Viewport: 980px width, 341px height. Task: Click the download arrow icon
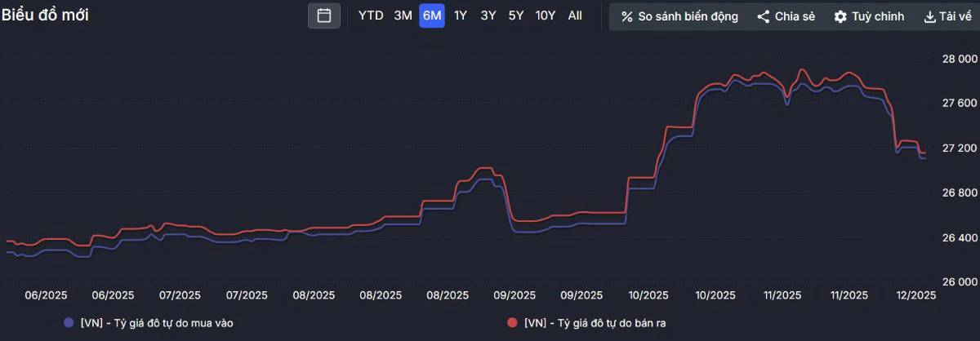tap(929, 16)
